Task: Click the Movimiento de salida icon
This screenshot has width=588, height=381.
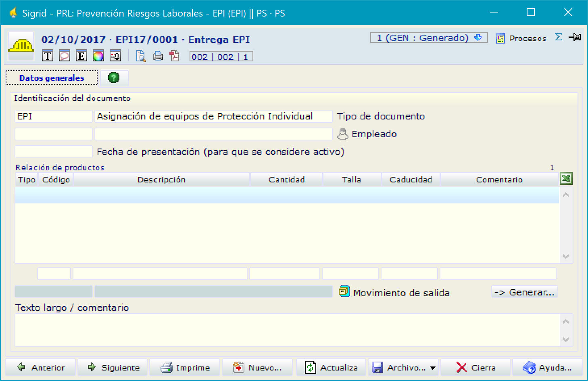Action: point(344,291)
